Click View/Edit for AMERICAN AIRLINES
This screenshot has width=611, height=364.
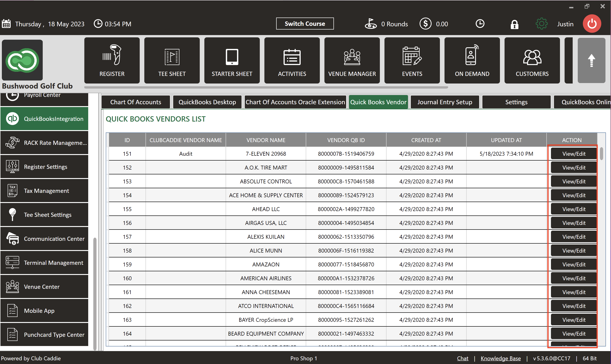tap(574, 278)
